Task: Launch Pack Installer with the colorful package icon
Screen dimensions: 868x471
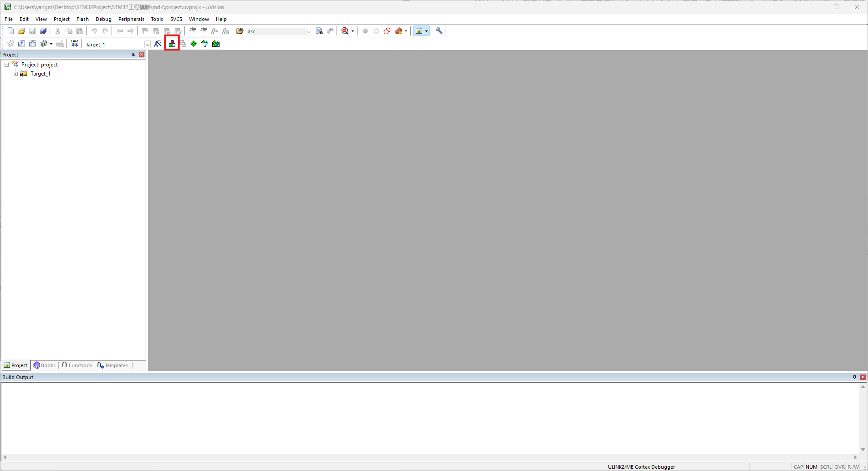Action: pyautogui.click(x=216, y=44)
